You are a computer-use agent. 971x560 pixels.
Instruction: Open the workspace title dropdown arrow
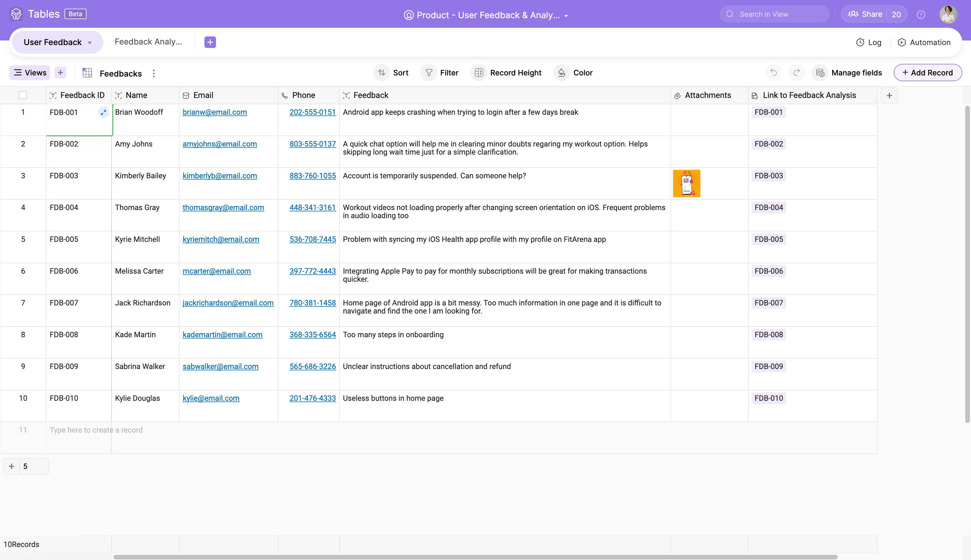(566, 16)
